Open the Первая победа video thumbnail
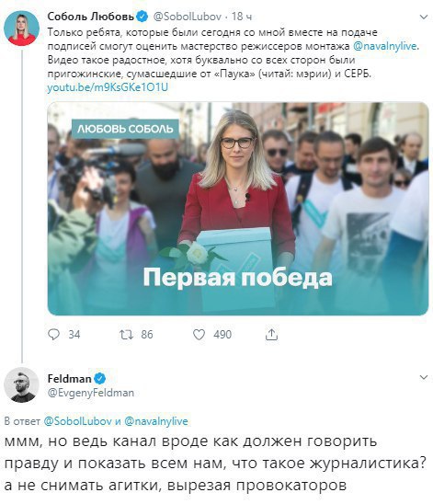The width and height of the screenshot is (433, 504). tap(238, 209)
